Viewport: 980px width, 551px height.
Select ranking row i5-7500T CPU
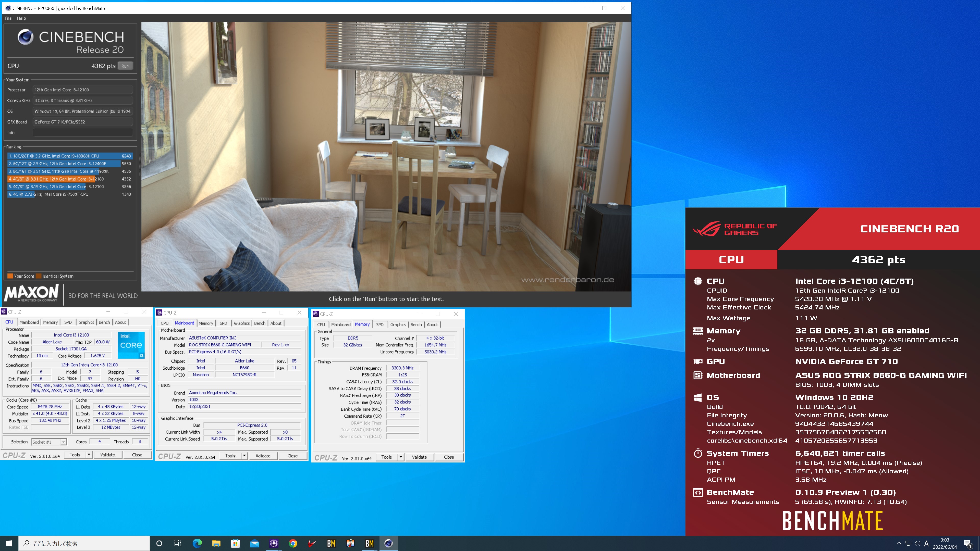(70, 194)
